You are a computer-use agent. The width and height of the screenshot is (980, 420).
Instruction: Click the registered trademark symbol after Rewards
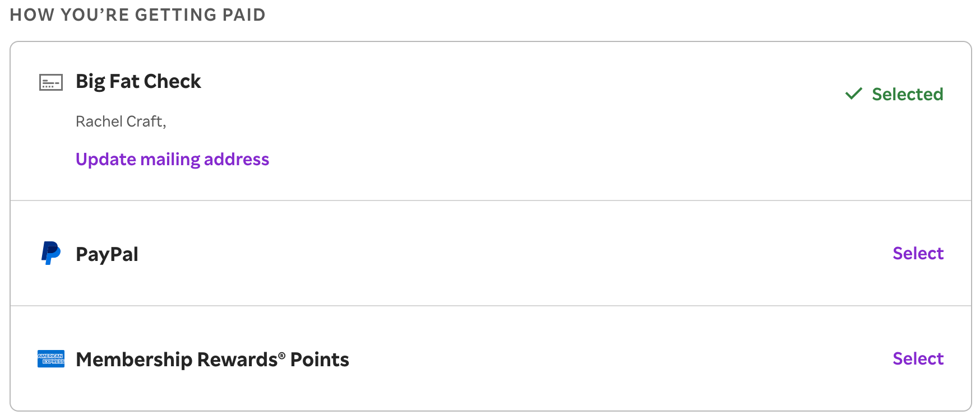pos(282,355)
